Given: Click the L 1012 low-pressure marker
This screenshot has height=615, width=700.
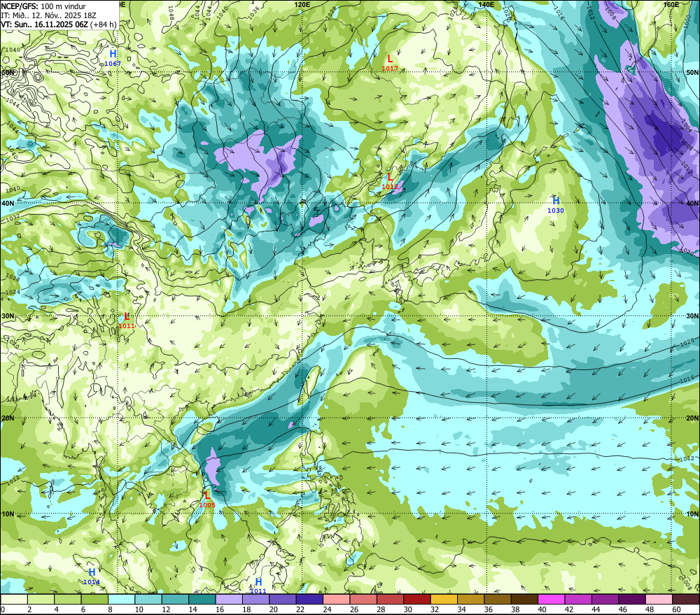Looking at the screenshot, I should 390,182.
